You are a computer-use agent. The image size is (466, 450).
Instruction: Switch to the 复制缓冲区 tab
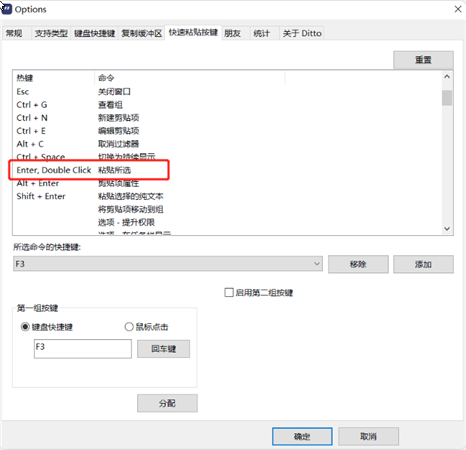(x=142, y=33)
